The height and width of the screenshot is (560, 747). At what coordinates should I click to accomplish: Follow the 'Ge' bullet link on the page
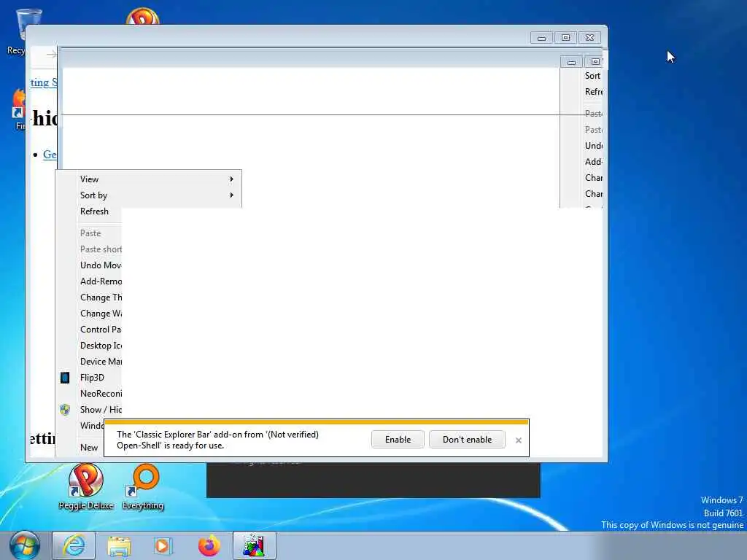point(50,155)
